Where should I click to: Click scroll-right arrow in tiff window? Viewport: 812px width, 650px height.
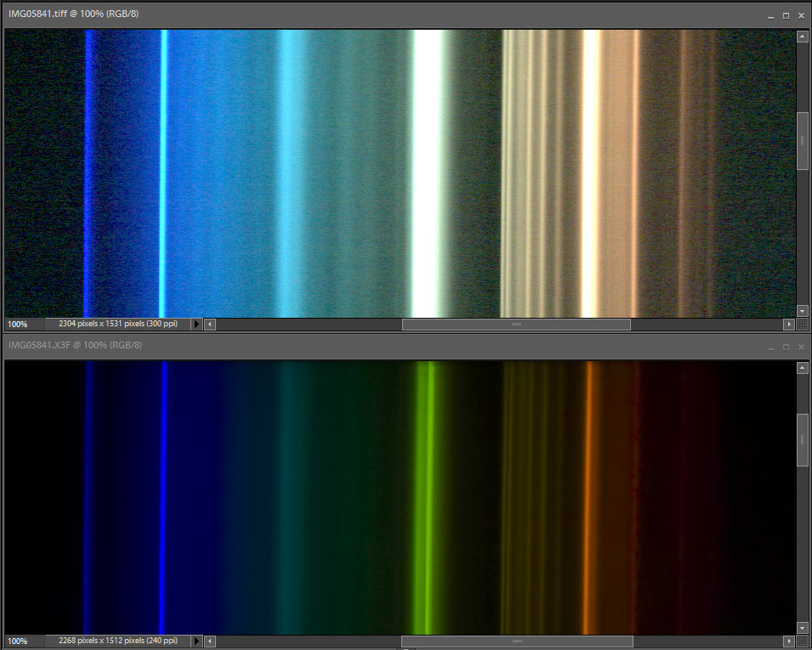pyautogui.click(x=789, y=325)
